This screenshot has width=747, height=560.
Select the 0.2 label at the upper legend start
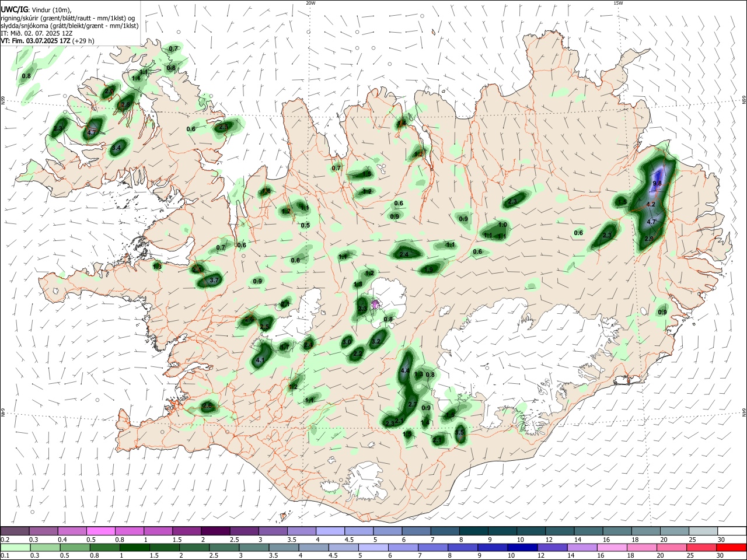click(5, 540)
